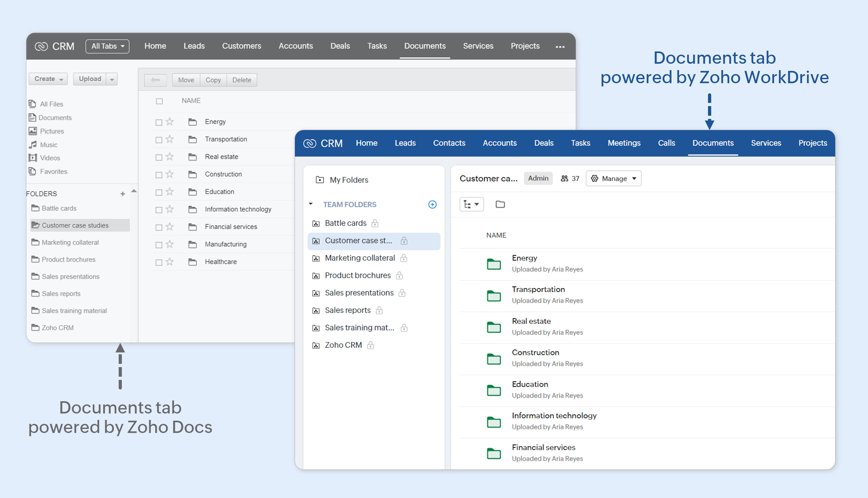Click the members count icon showing 37

(565, 178)
